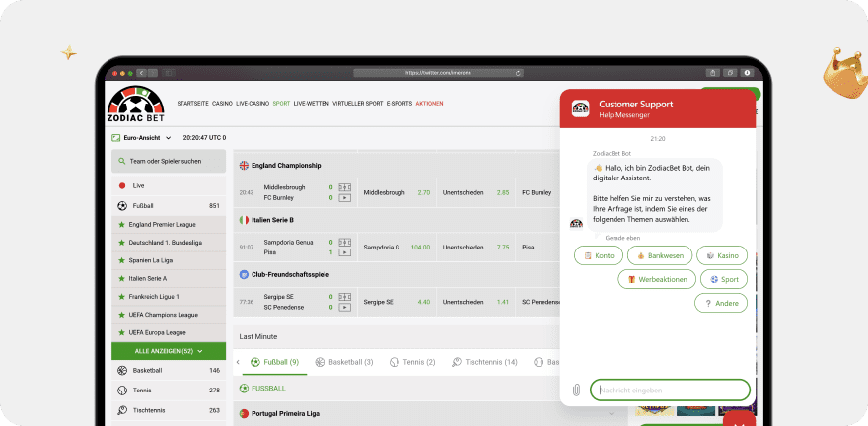Open the LIVE-CASINO menu item
Screen dimensions: 868x426
tap(253, 104)
